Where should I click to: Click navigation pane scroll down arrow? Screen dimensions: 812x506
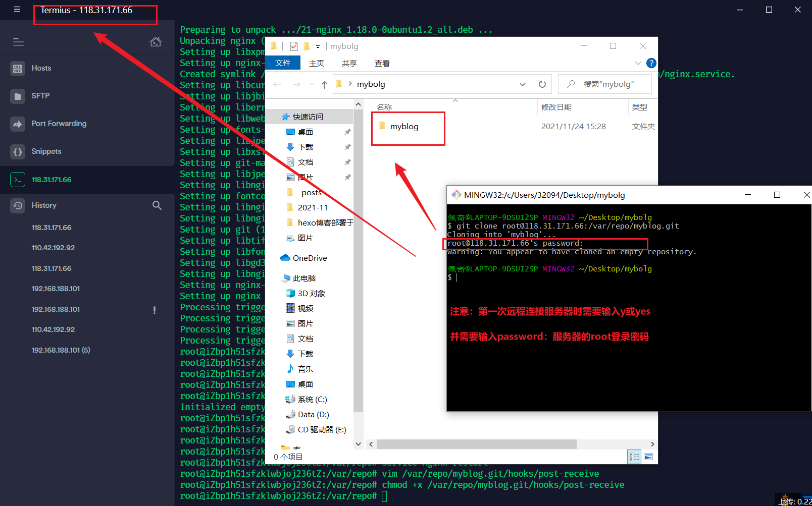coord(358,444)
